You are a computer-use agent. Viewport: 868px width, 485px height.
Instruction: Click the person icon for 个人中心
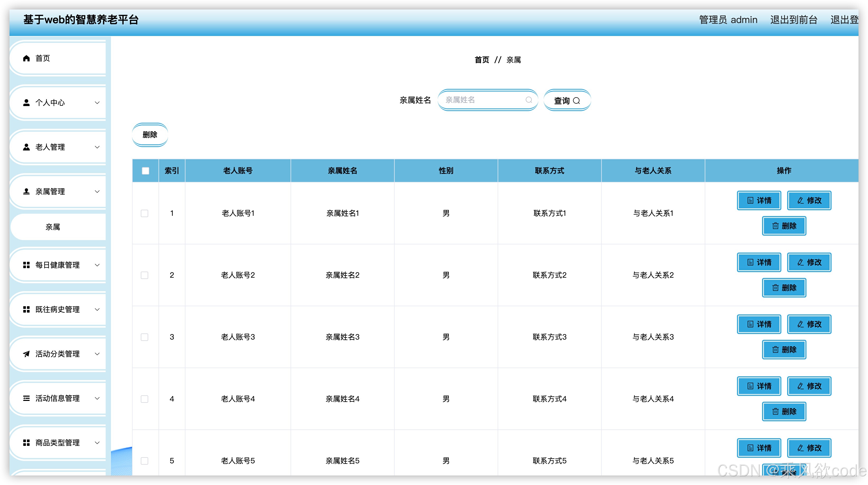coord(26,103)
